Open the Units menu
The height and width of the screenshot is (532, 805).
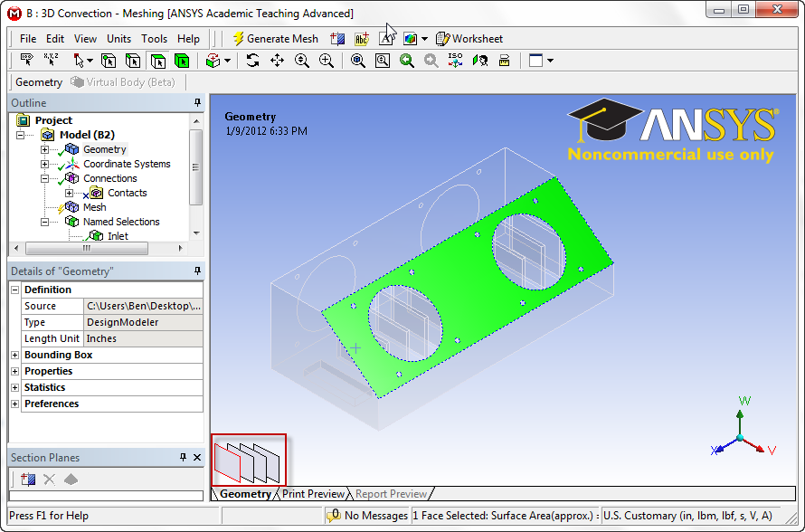coord(119,39)
